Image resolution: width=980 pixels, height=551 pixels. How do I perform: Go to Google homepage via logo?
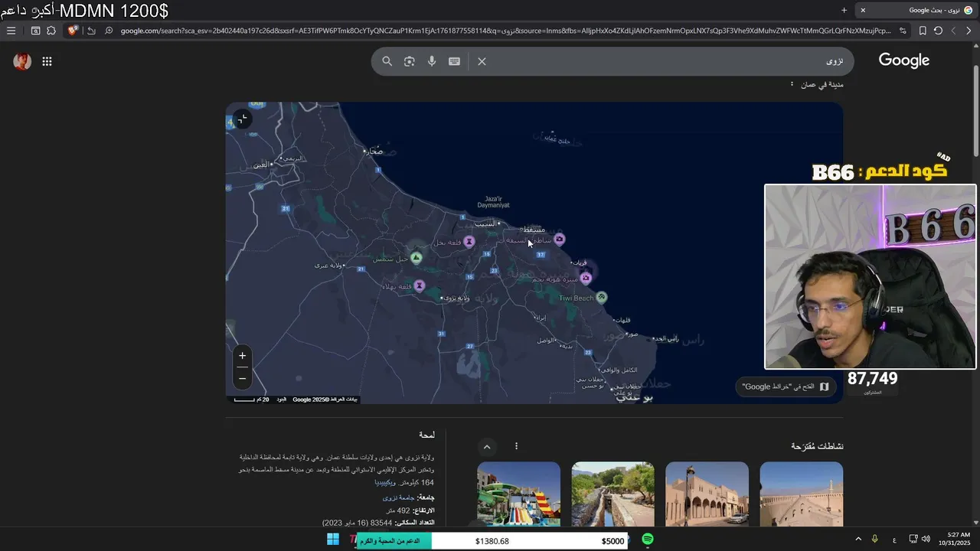point(904,60)
